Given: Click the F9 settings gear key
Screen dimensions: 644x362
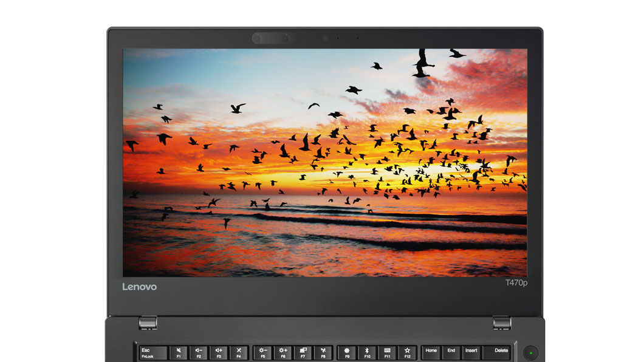Looking at the screenshot, I should [x=347, y=353].
